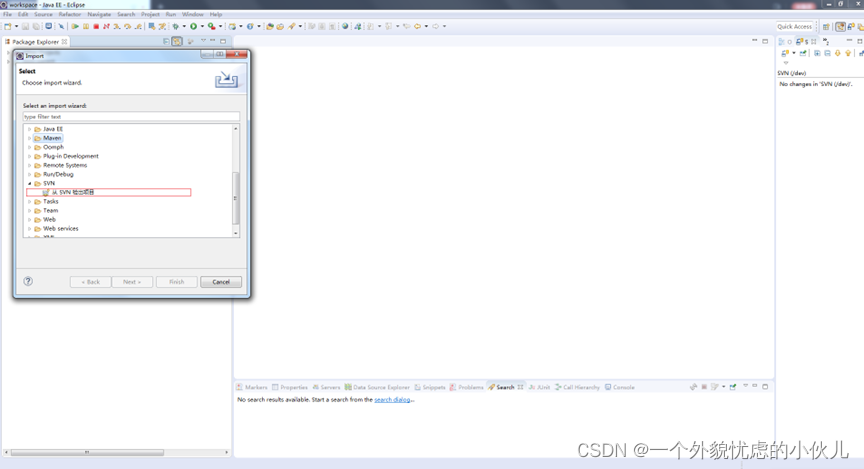Click the Forward navigation arrow icon
This screenshot has width=864, height=469.
[435, 26]
